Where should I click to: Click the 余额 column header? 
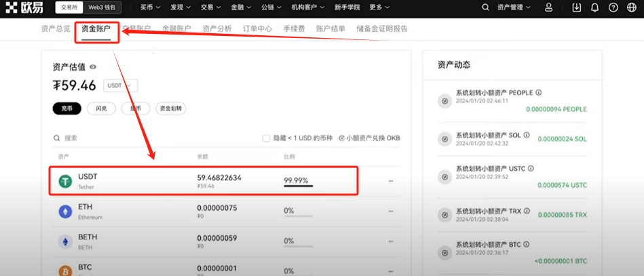coord(202,157)
